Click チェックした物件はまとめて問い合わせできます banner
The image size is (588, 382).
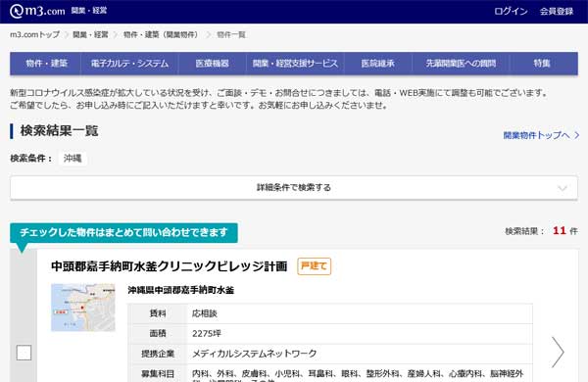pos(123,233)
